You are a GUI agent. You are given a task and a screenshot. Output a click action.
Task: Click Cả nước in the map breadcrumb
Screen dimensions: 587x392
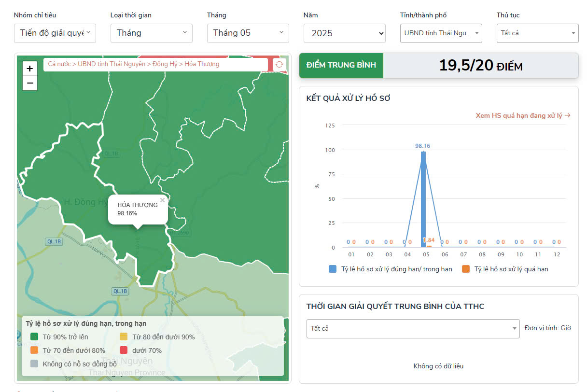point(59,64)
